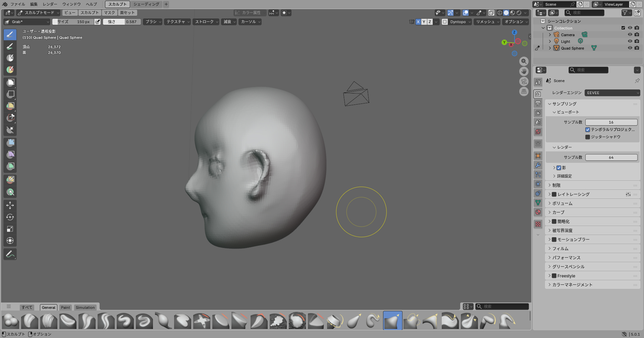Expand the フィルム panel
The width and height of the screenshot is (644, 338).
tap(560, 249)
